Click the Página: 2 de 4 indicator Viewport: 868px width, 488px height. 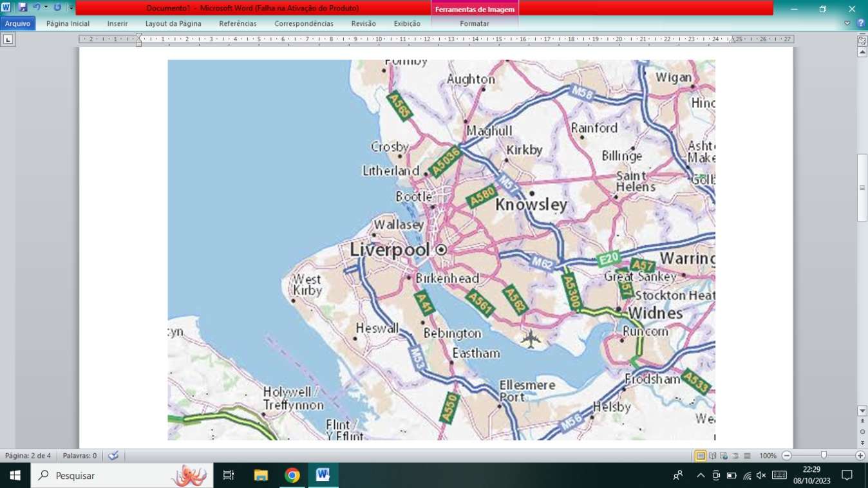click(x=28, y=456)
